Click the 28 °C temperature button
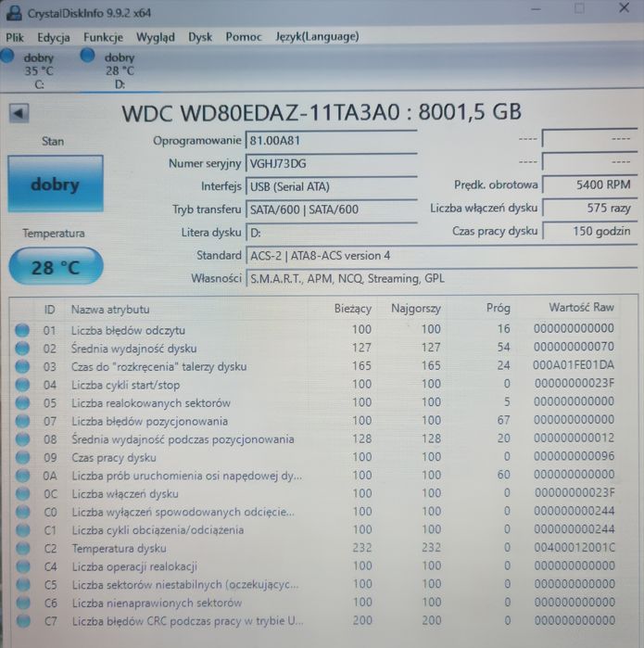Screen dimensions: 644x648 point(56,267)
